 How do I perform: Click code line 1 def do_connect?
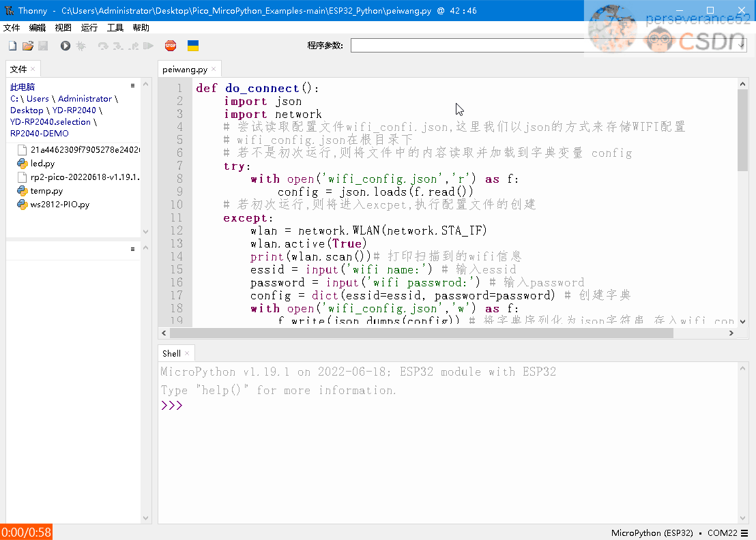coord(257,88)
